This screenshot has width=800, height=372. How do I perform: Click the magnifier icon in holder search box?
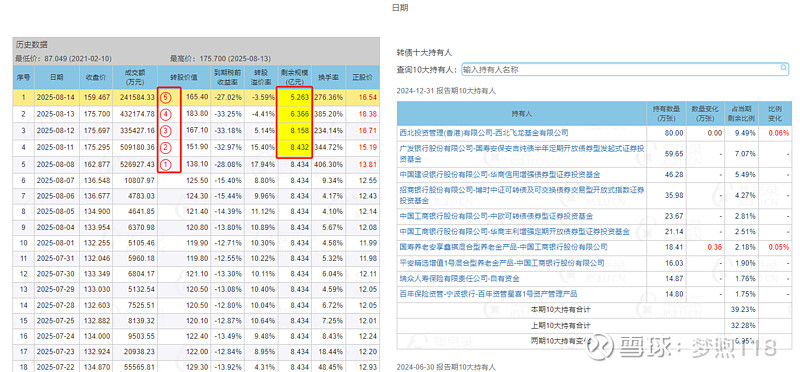[784, 68]
